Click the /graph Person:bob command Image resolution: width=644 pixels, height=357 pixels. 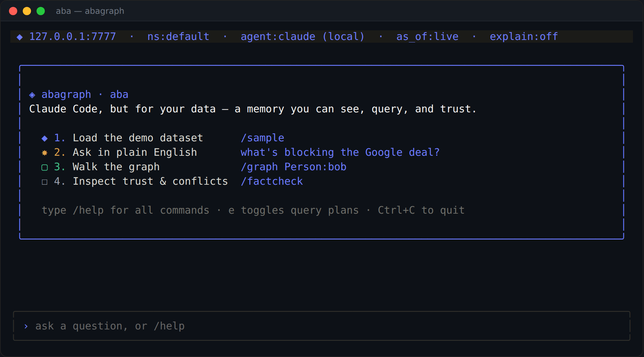pyautogui.click(x=293, y=167)
